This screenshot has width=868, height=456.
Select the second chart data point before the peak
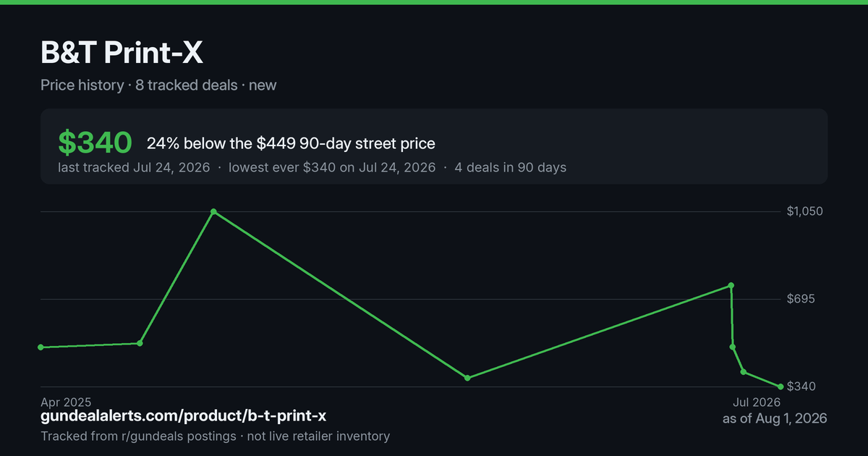pyautogui.click(x=140, y=343)
